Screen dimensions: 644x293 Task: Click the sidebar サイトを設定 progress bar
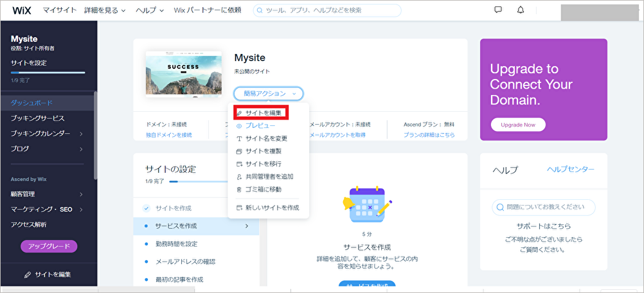pos(48,73)
